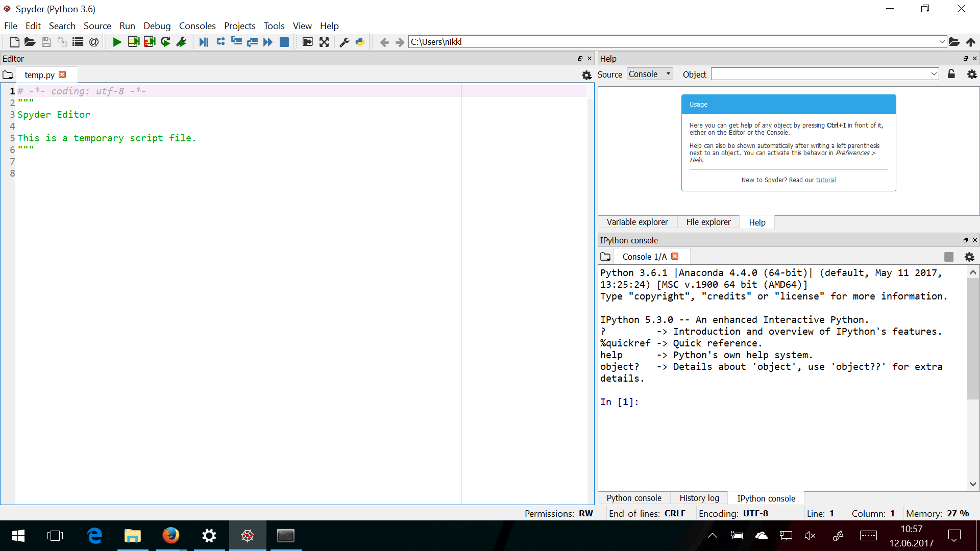Screen dimensions: 980x551
Task: Run current cell and advance icon
Action: pos(150,42)
